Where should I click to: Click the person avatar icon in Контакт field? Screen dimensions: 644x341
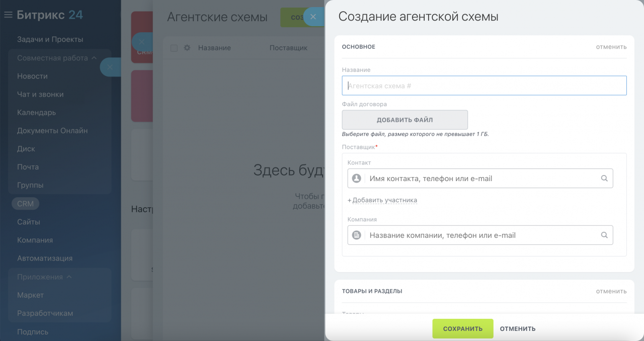coord(357,179)
